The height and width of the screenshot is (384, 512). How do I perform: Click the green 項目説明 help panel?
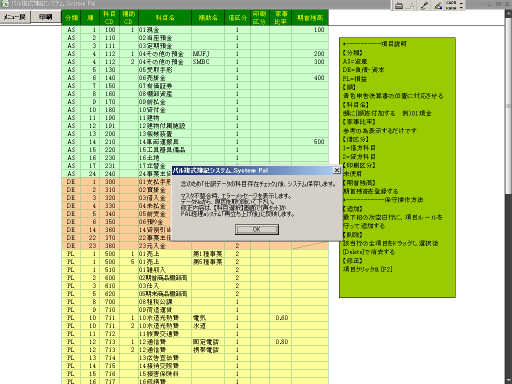click(397, 167)
